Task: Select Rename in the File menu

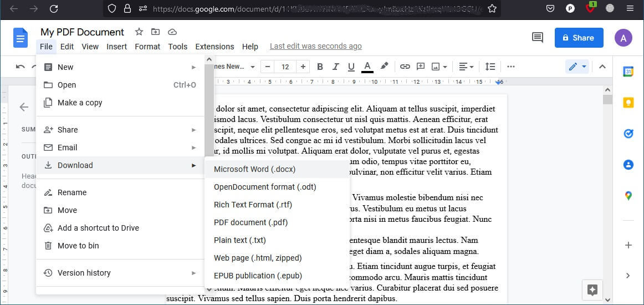Action: 120,192
